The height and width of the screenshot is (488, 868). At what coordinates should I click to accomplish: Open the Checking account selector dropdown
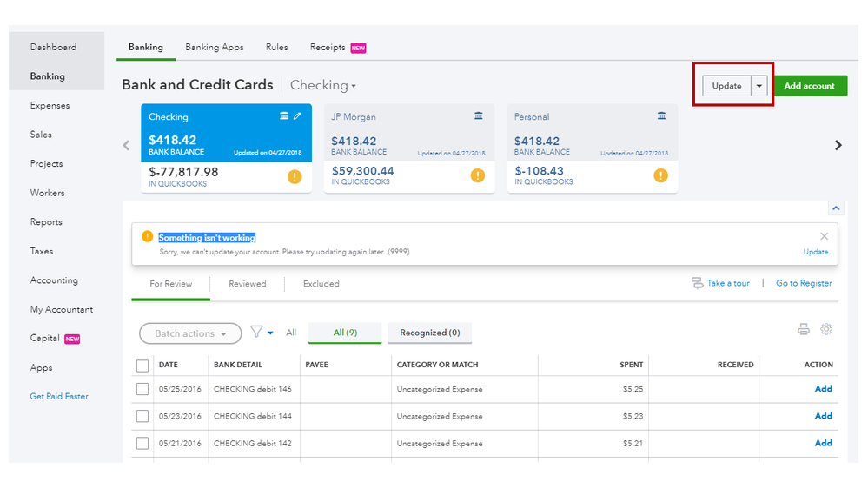click(x=323, y=86)
